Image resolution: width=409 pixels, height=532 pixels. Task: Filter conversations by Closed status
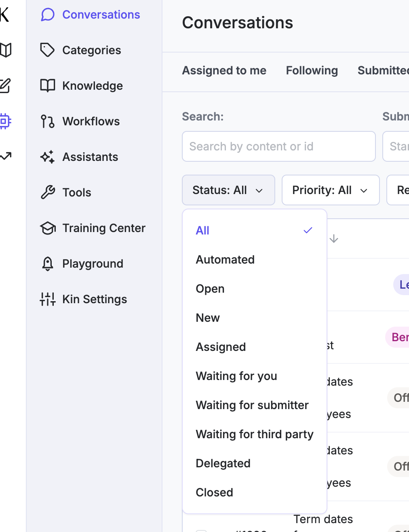tap(255, 492)
